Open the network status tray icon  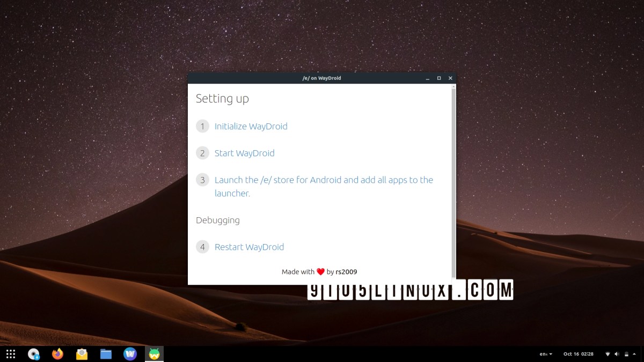(608, 354)
